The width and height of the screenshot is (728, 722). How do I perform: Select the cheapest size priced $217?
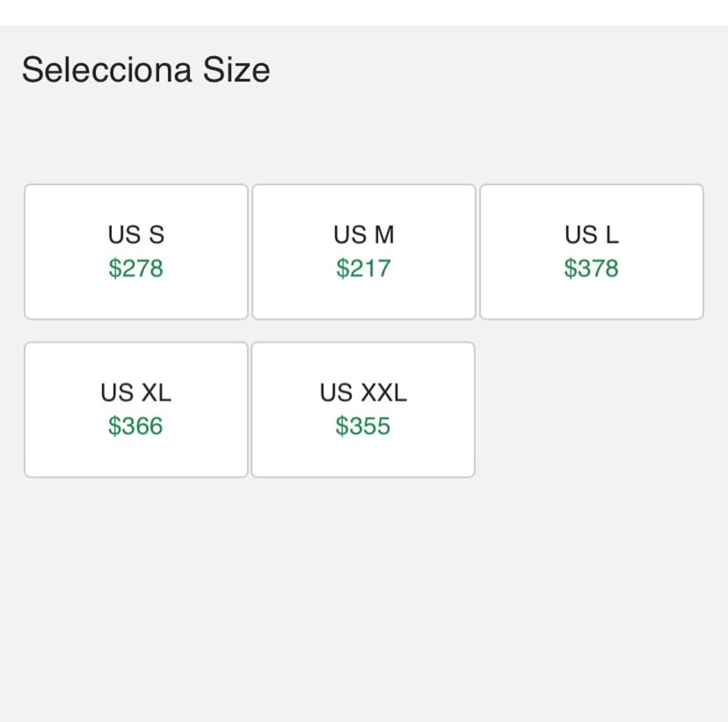click(x=364, y=252)
